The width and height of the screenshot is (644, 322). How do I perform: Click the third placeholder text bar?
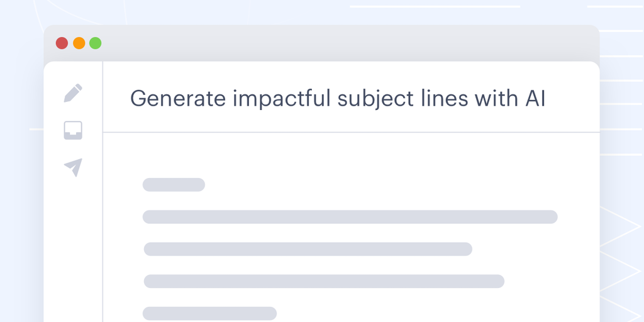308,249
